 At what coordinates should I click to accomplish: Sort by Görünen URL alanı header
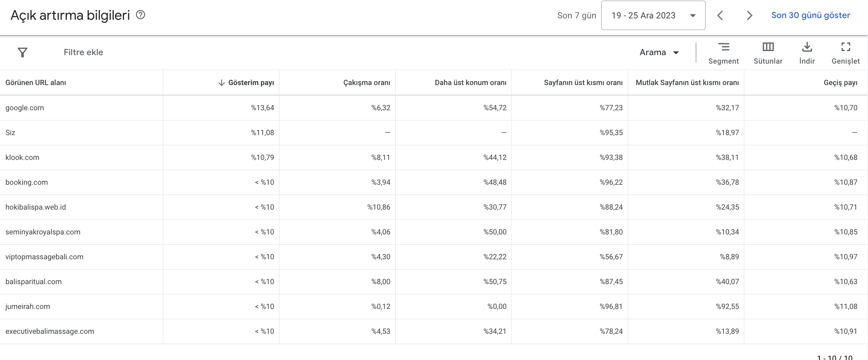(36, 83)
